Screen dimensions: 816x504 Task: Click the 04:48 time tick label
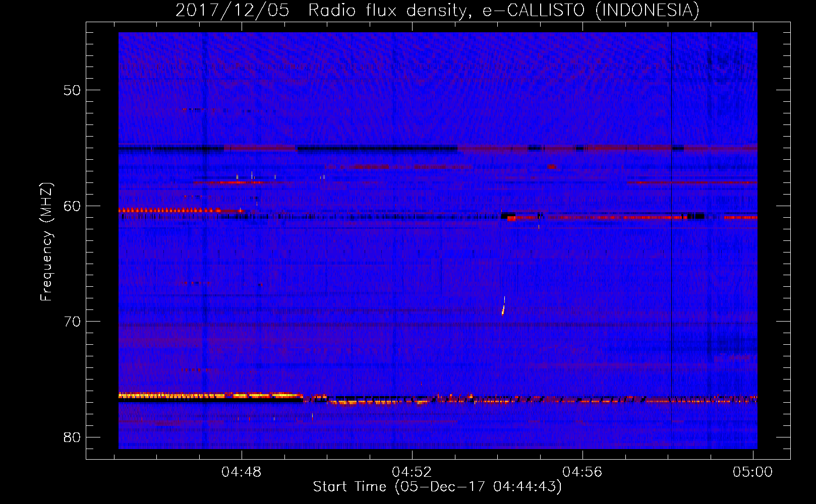[242, 472]
